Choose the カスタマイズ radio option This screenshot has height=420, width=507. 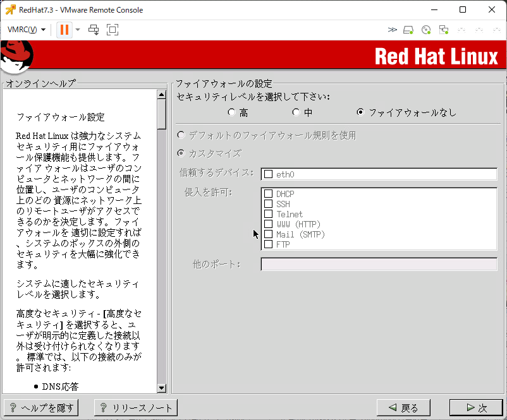tap(181, 153)
